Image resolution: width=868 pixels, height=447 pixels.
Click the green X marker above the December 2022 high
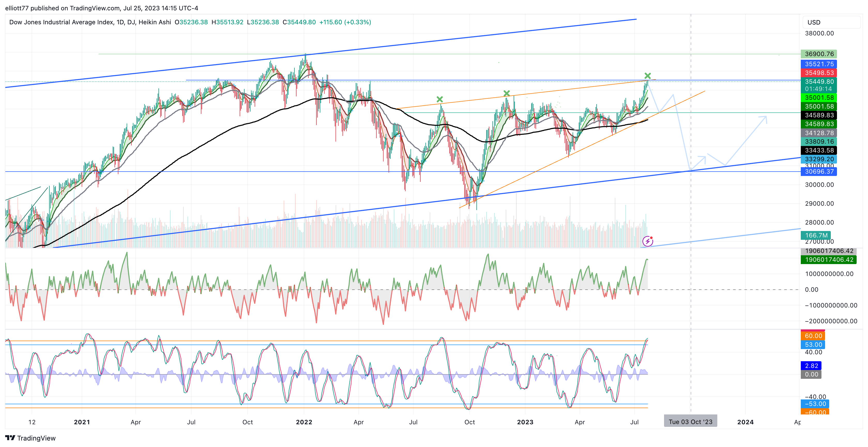tap(506, 93)
